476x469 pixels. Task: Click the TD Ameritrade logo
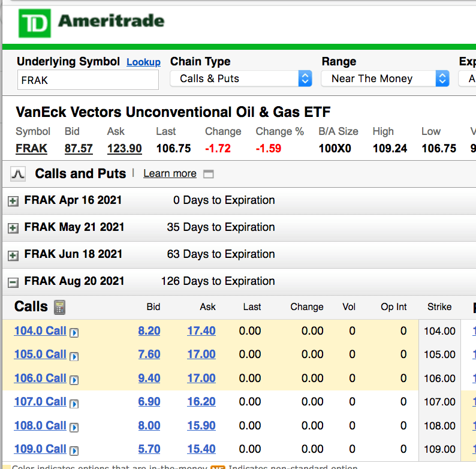[91, 23]
